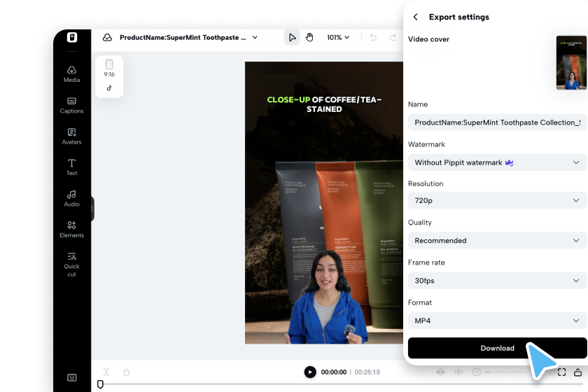588x392 pixels.
Task: Open the 101% zoom level menu
Action: [338, 38]
